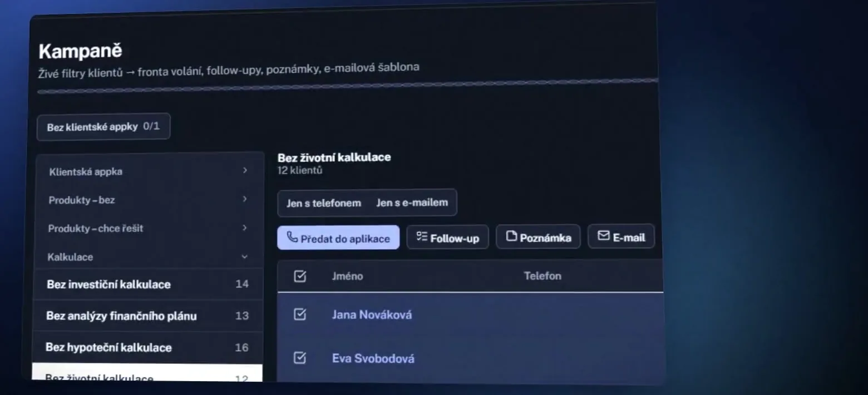The width and height of the screenshot is (868, 395).
Task: Click the count 13 beside Bez analýzy finančního plánu
Action: click(241, 315)
